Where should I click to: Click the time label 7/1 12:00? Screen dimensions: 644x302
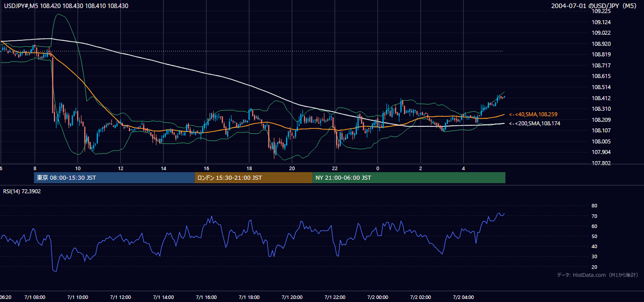pyautogui.click(x=120, y=297)
